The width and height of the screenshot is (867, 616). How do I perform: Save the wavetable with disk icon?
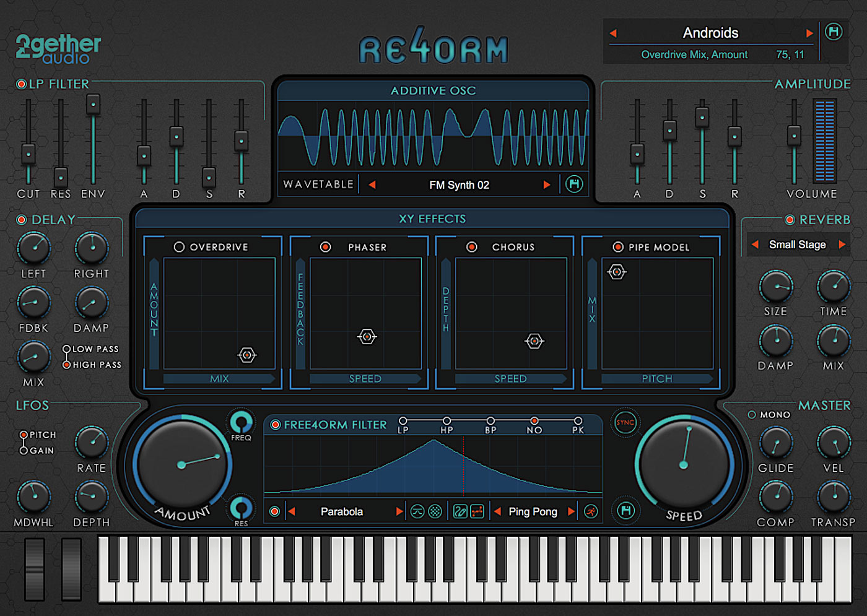coord(574,184)
